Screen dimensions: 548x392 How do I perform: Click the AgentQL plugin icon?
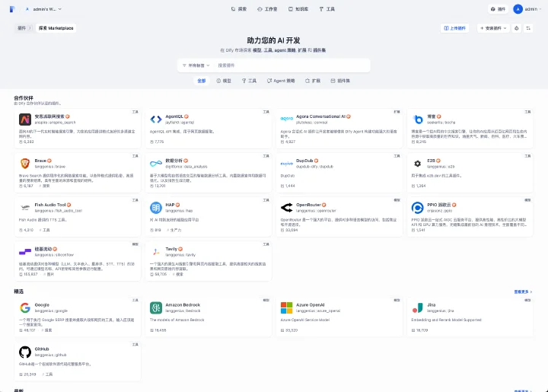tap(156, 120)
